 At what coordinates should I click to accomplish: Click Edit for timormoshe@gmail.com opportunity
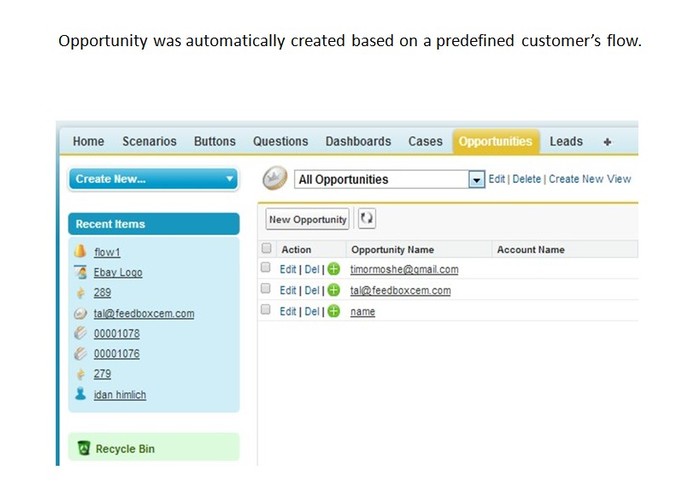[x=288, y=269]
